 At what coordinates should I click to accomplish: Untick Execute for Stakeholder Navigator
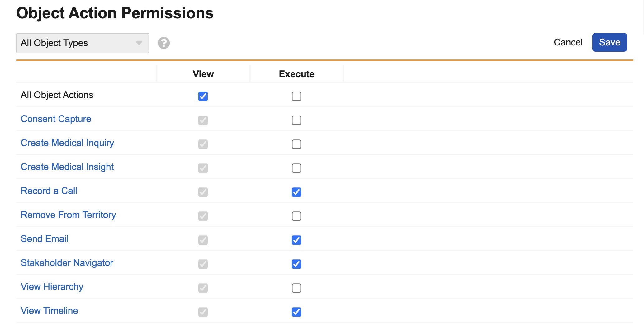[x=296, y=264]
